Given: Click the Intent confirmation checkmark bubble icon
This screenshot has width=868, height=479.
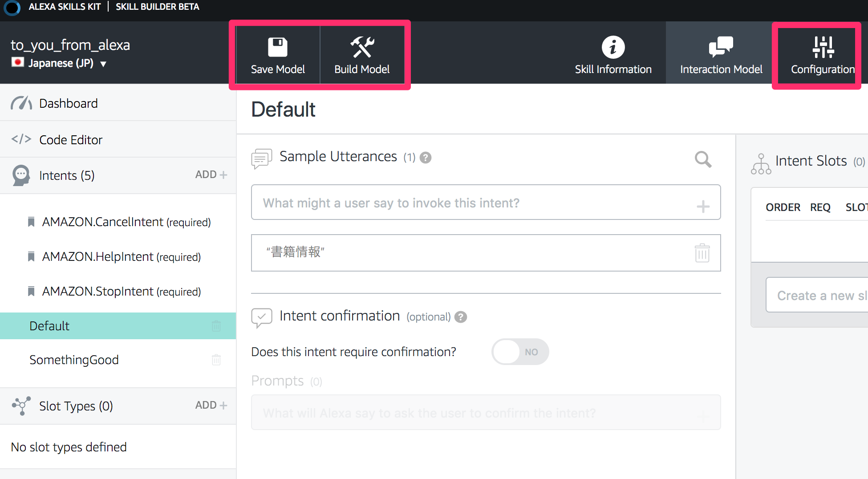Looking at the screenshot, I should click(262, 318).
